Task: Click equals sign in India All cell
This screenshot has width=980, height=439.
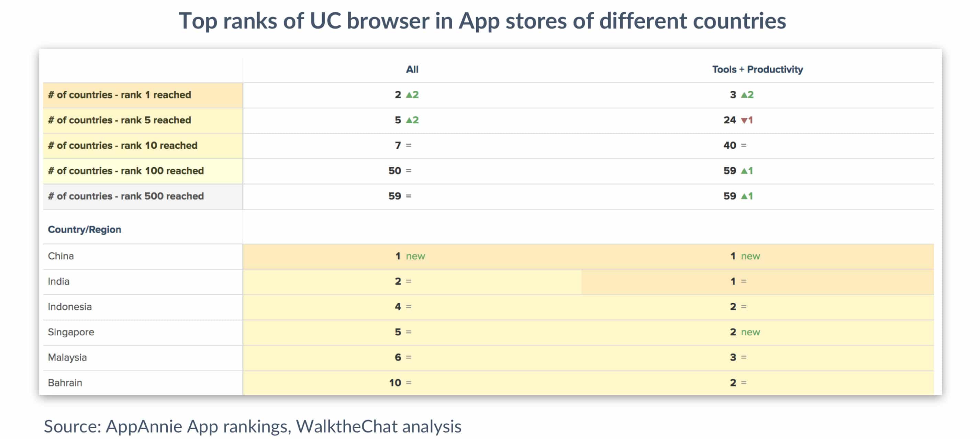Action: (x=408, y=281)
